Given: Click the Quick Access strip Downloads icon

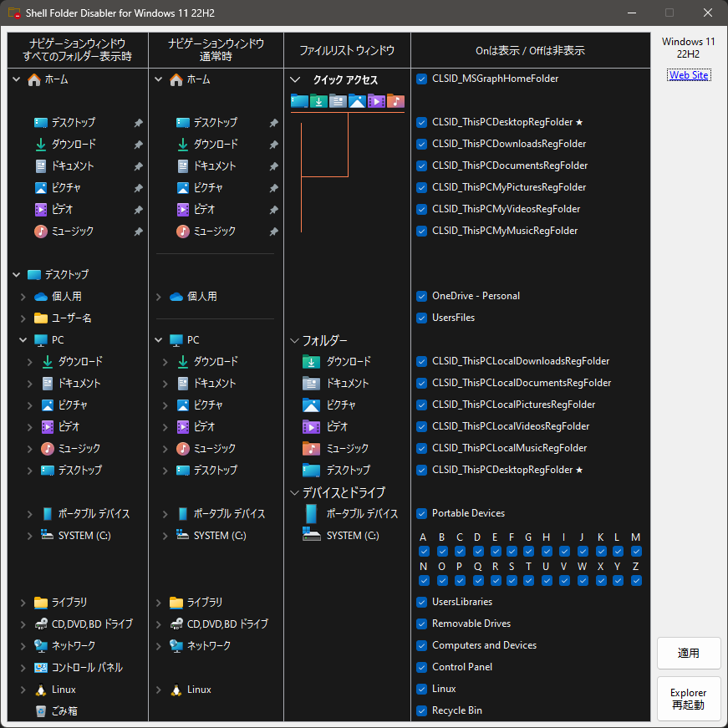Looking at the screenshot, I should point(318,101).
